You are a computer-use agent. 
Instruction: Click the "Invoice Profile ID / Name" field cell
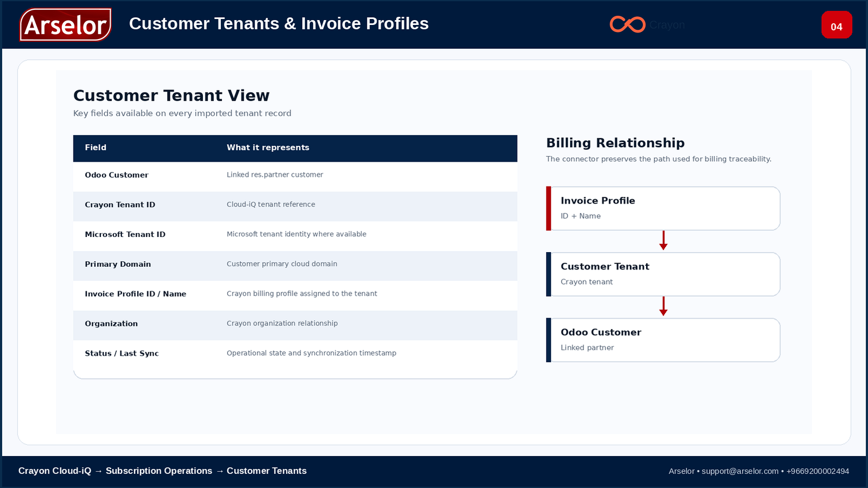pyautogui.click(x=136, y=294)
